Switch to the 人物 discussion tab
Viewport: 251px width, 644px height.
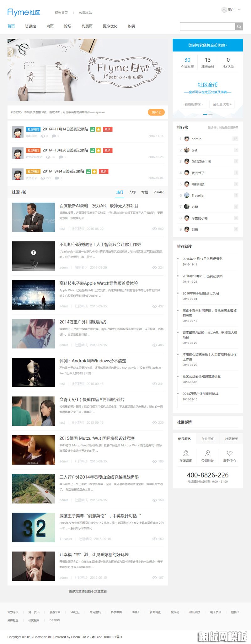point(132,192)
